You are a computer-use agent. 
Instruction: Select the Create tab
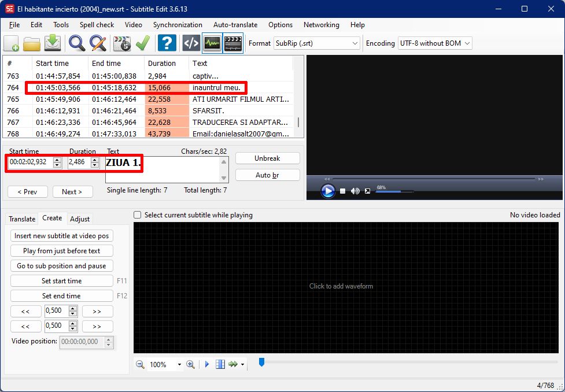click(x=52, y=218)
